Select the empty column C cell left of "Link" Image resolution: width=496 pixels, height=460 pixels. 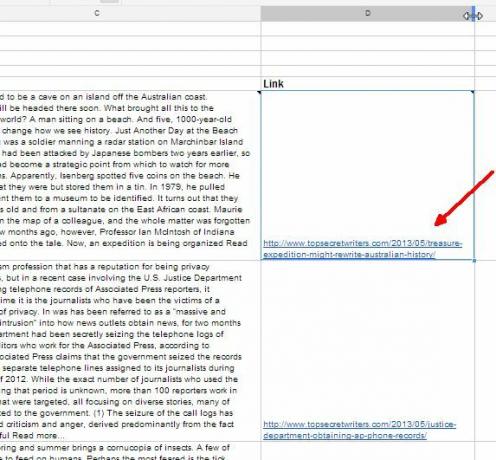point(130,84)
